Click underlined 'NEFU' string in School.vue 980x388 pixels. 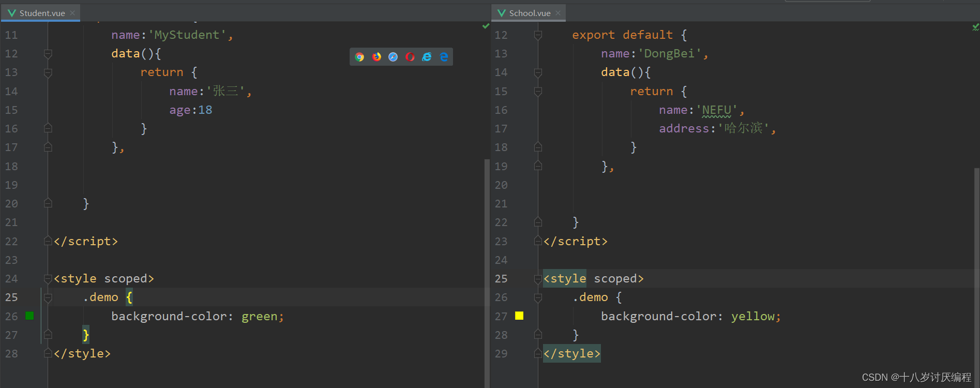[717, 110]
